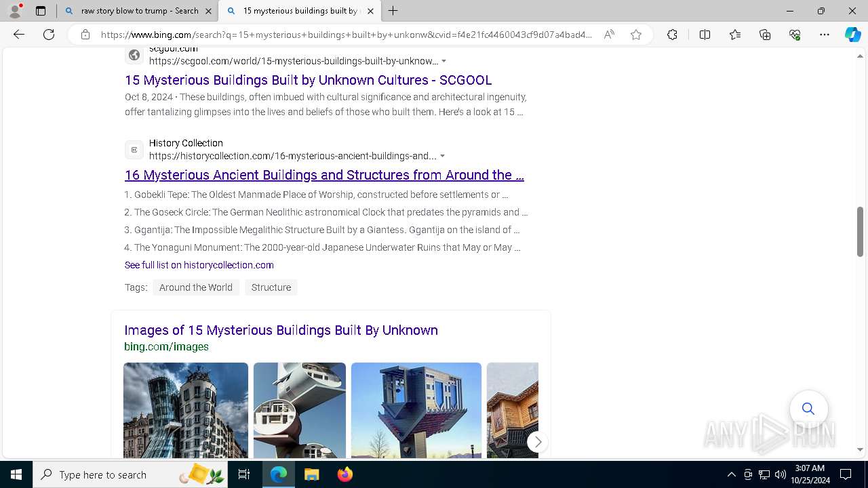Open '15 Mysterious Buildings Built by Unknown Cultures - SCGOOL' result
The height and width of the screenshot is (488, 868).
pyautogui.click(x=309, y=80)
